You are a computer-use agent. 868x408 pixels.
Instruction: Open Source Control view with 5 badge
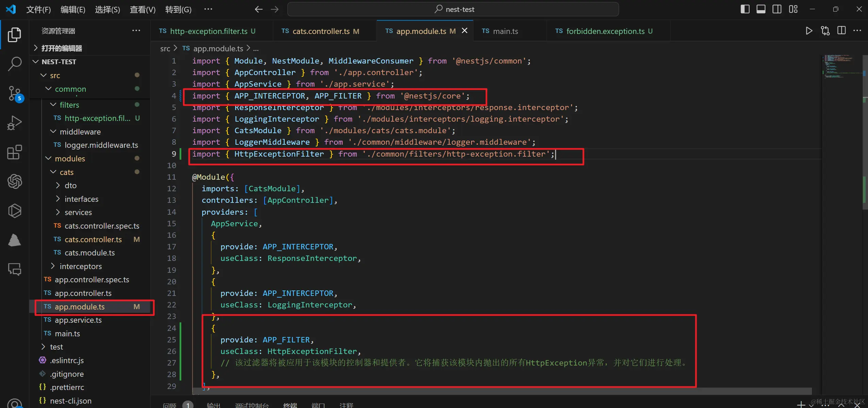click(15, 93)
